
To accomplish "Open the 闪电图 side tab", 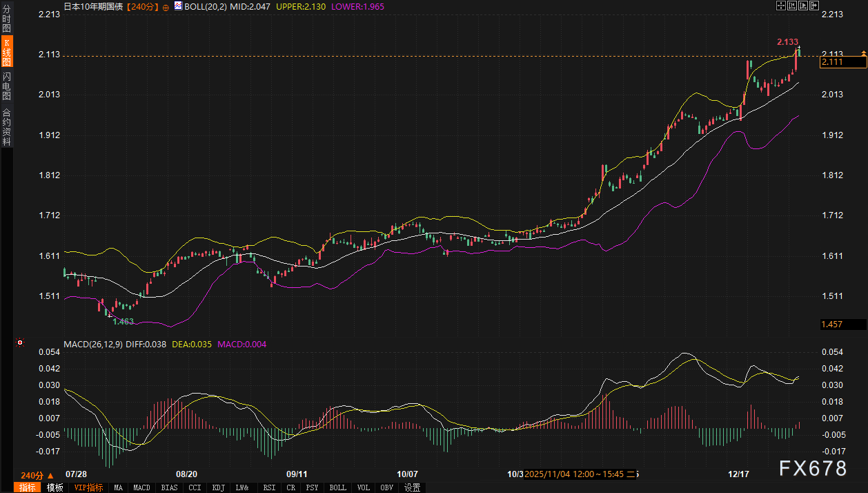I will (x=7, y=86).
